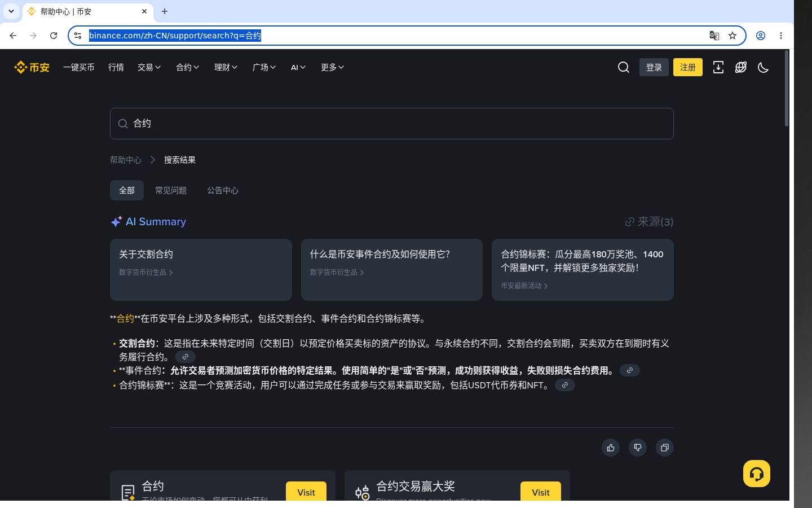812x508 pixels.
Task: Give AI summary a thumbs down
Action: [x=638, y=448]
